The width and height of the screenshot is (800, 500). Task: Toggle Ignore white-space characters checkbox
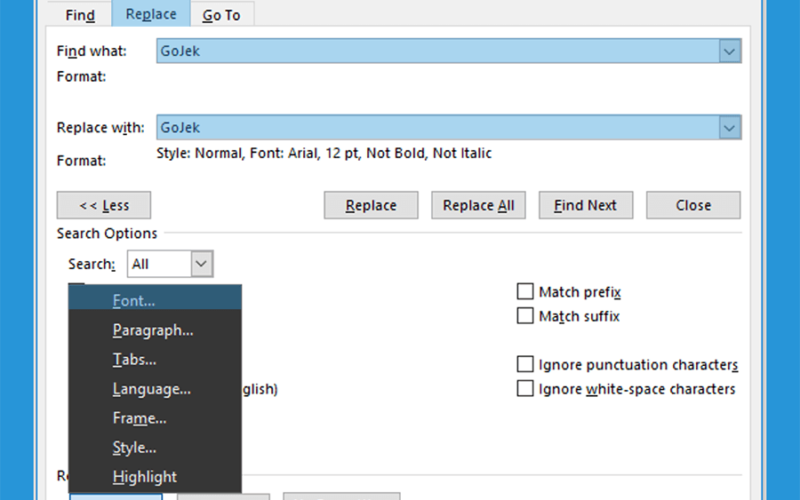click(525, 389)
